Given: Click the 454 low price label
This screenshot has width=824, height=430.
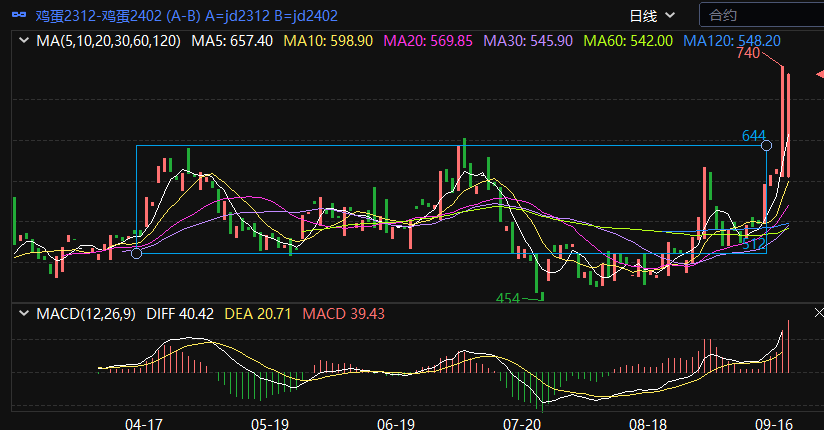Looking at the screenshot, I should pyautogui.click(x=510, y=298).
